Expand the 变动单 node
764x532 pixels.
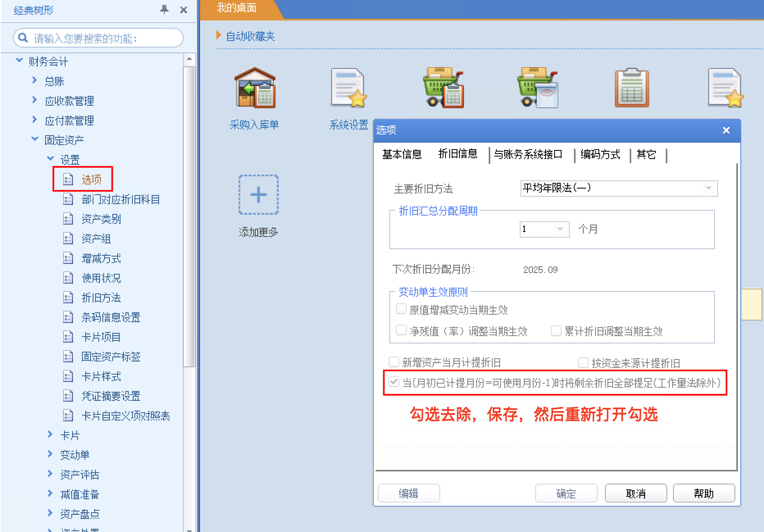tap(50, 454)
